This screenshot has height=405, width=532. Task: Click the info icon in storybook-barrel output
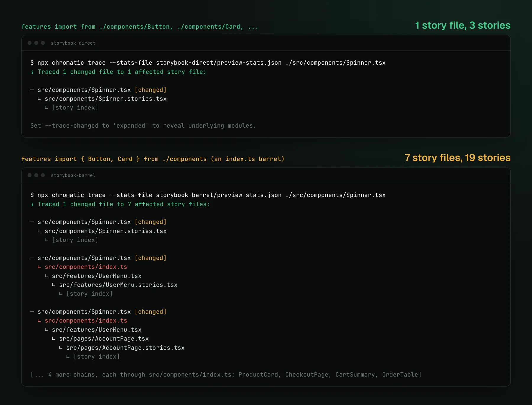[32, 204]
